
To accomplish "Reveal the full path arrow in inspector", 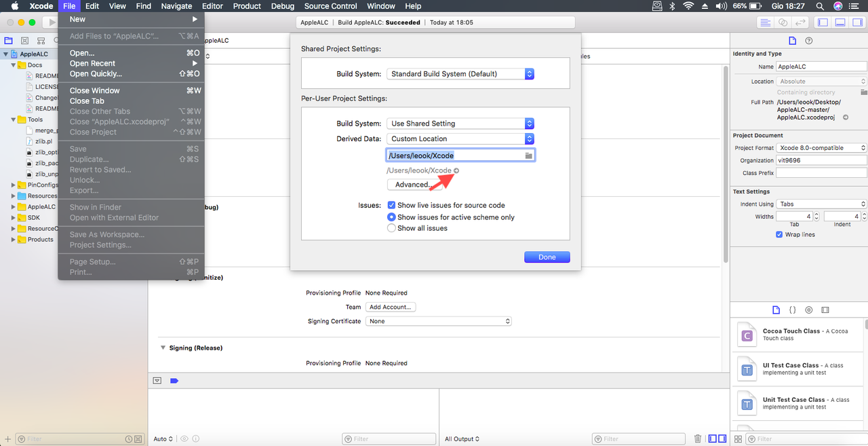I will point(846,117).
